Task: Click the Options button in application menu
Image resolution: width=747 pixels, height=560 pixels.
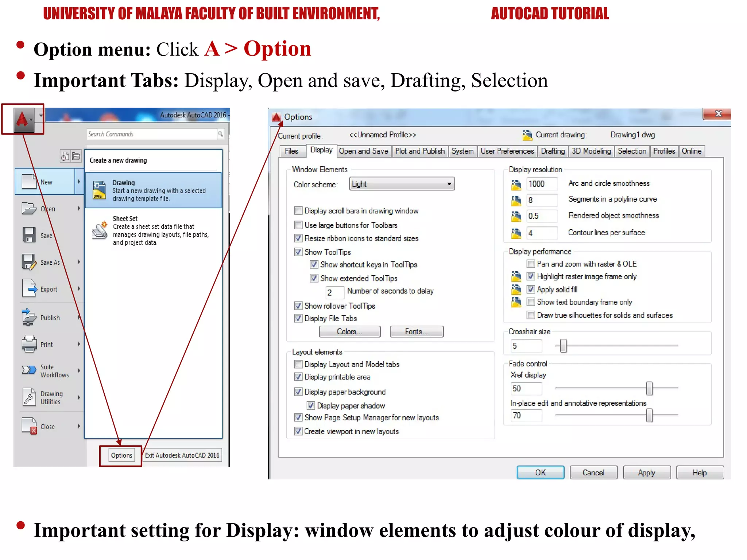Action: pyautogui.click(x=121, y=455)
